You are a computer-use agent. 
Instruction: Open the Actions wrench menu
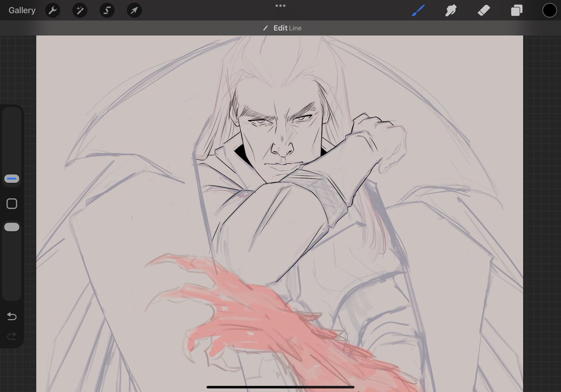click(x=52, y=10)
